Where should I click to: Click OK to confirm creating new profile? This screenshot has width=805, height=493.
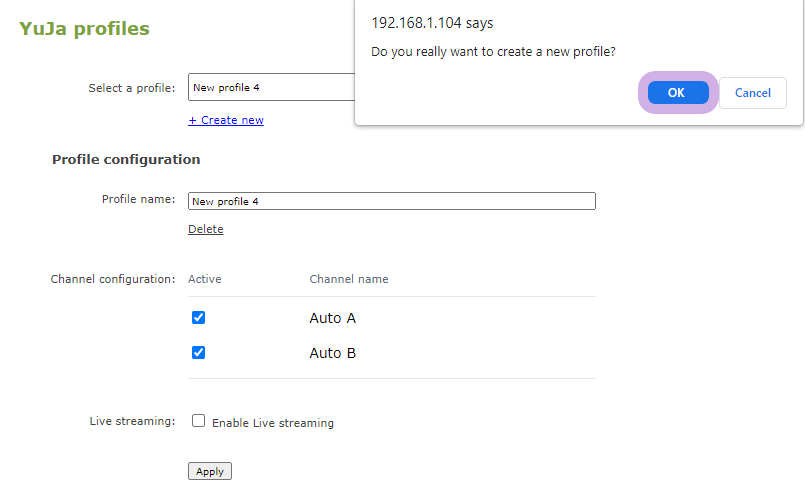[677, 93]
